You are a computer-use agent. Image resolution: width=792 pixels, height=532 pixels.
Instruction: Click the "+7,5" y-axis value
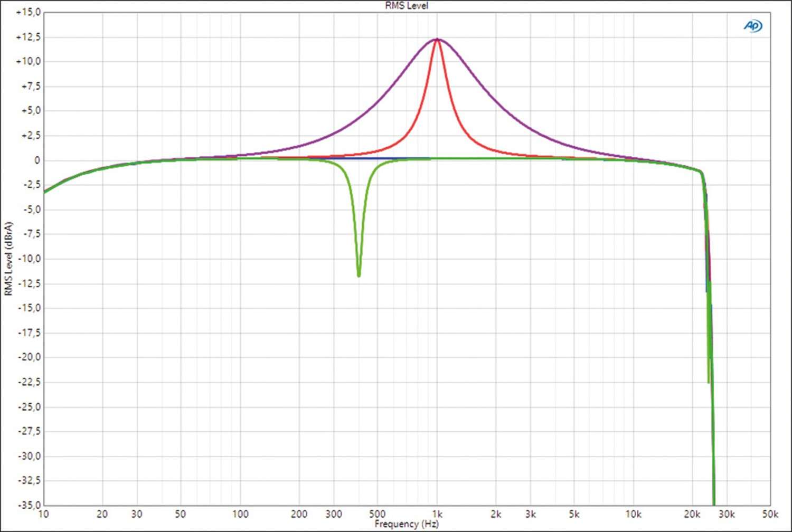pos(31,86)
